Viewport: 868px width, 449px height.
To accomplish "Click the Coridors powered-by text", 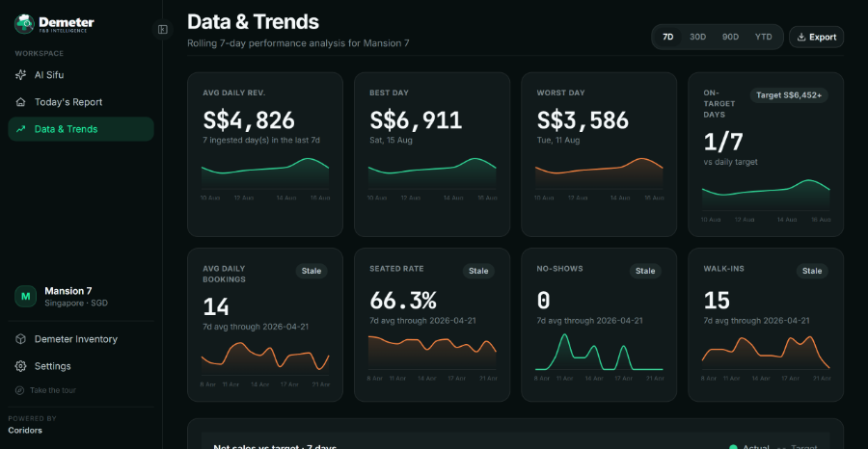I will click(x=25, y=430).
